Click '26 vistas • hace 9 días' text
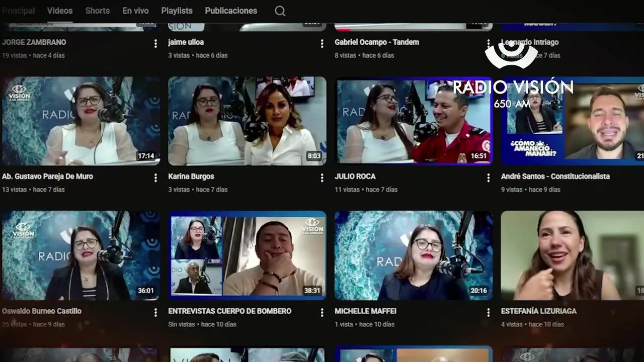 33,324
